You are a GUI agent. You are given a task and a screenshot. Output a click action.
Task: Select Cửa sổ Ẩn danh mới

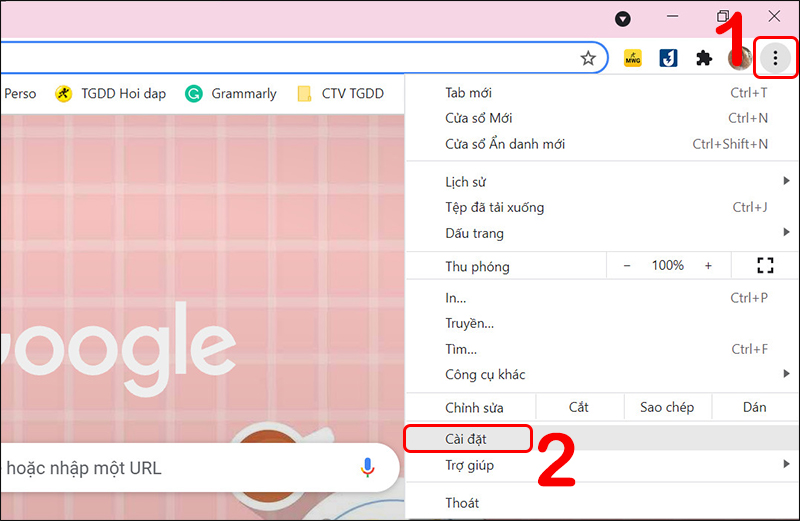click(x=602, y=144)
